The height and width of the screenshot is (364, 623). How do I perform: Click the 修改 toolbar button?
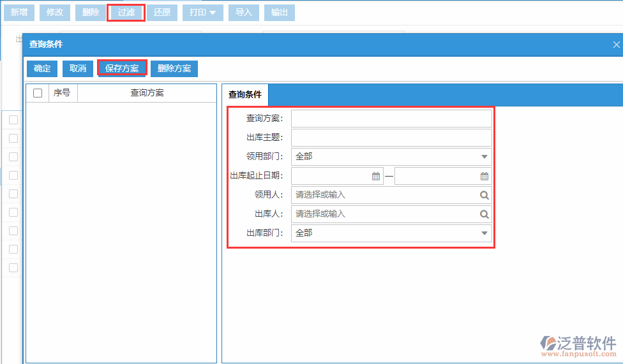click(55, 13)
